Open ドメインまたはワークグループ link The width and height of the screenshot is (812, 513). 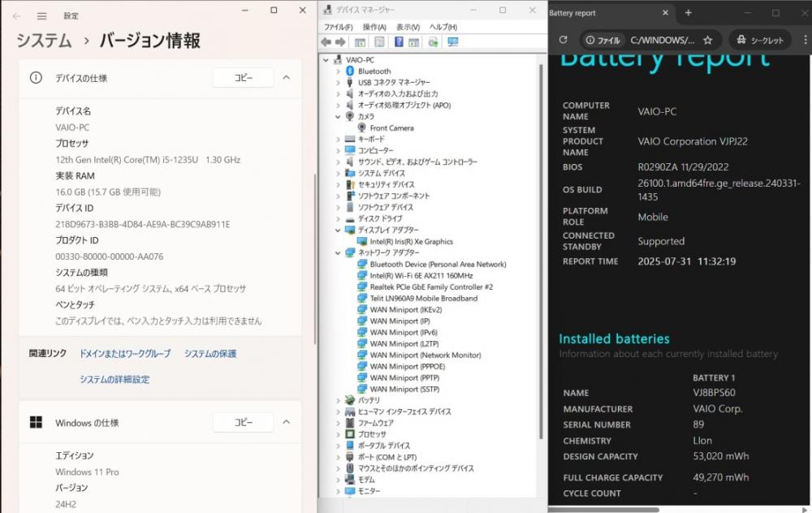(x=125, y=354)
